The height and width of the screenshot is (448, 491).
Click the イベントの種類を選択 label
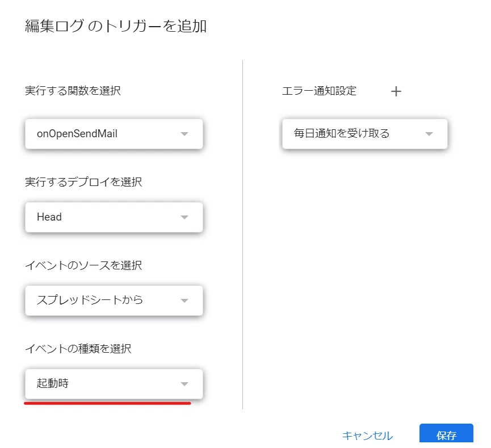click(78, 349)
